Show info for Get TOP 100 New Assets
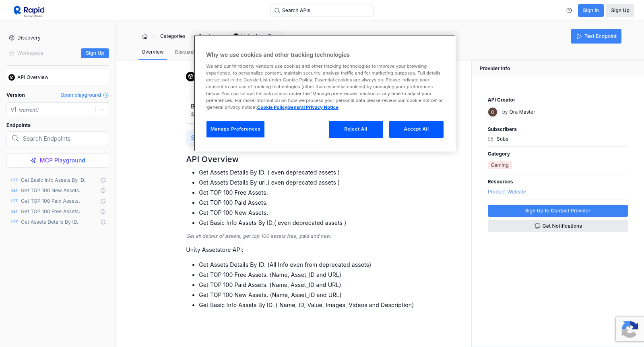The width and height of the screenshot is (644, 347). [103, 191]
